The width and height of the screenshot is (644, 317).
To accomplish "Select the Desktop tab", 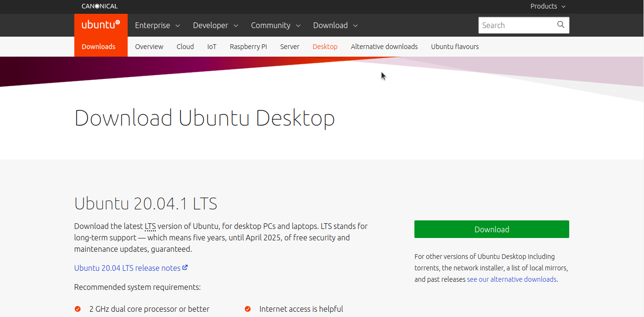I will 325,47.
